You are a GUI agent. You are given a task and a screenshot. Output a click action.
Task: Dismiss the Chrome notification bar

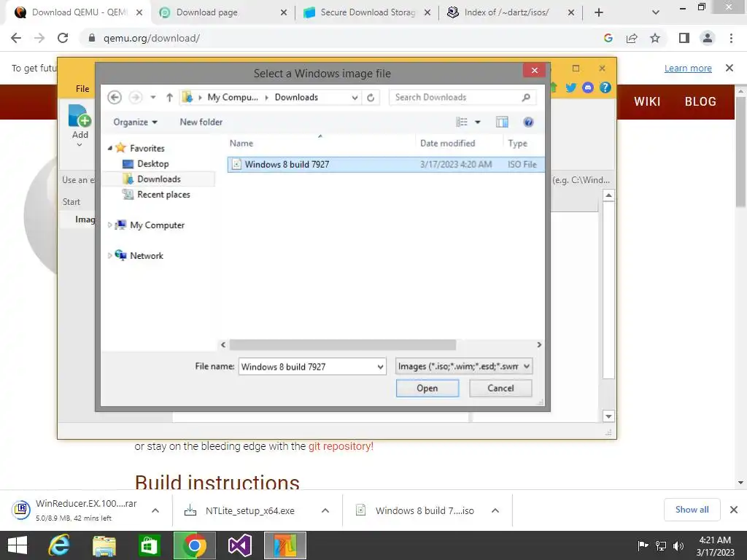(729, 68)
